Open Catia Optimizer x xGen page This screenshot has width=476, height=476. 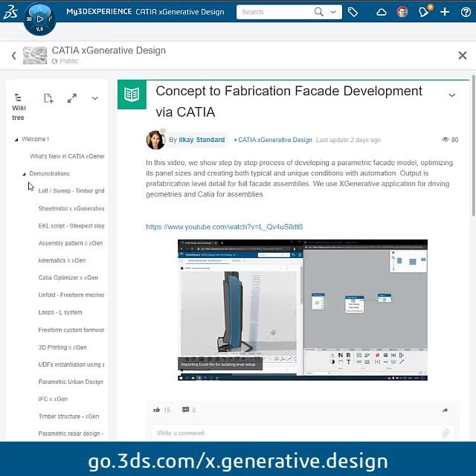[68, 277]
